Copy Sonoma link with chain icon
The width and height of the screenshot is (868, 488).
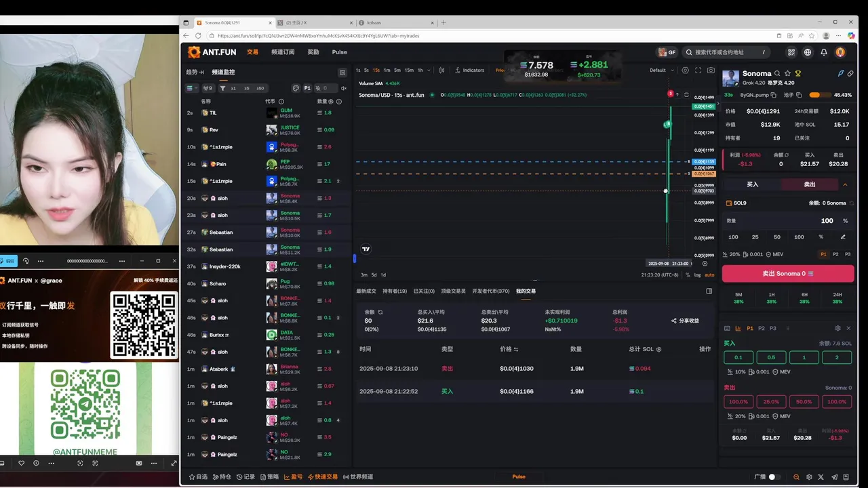pos(850,73)
